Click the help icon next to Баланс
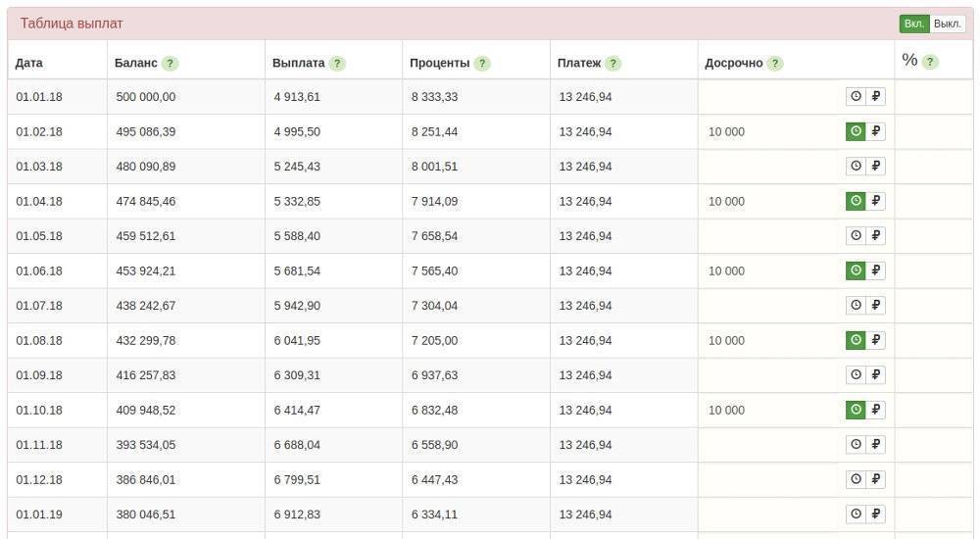The height and width of the screenshot is (539, 980). click(171, 64)
